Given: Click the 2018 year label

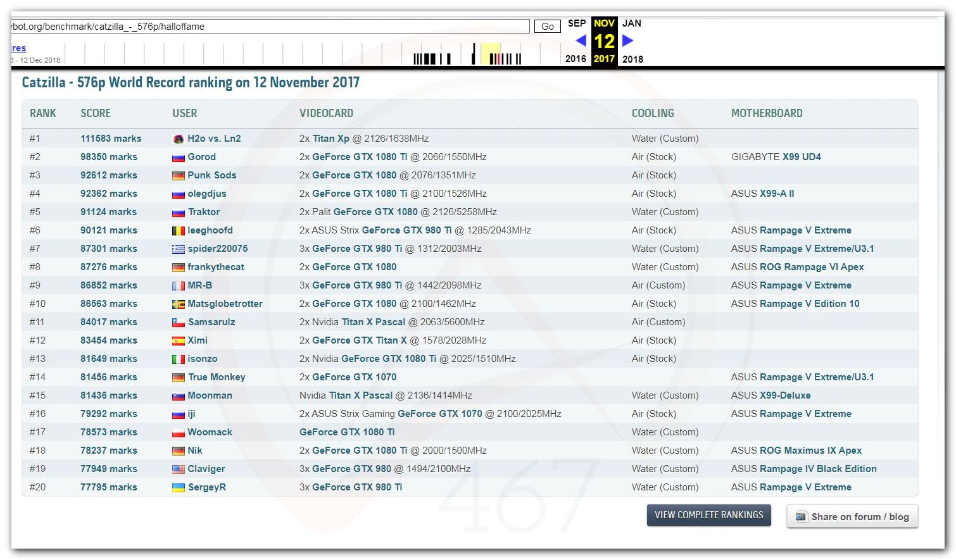Looking at the screenshot, I should tap(632, 59).
